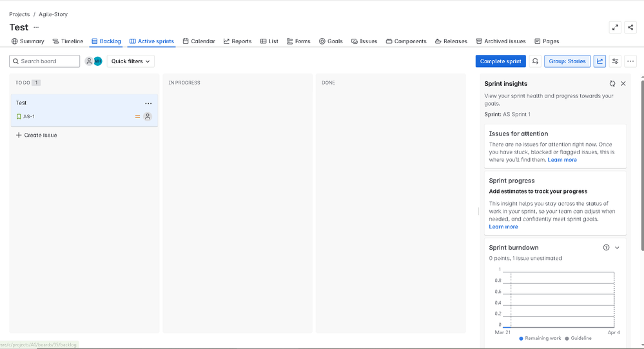Open Sprint burndown help icon

[x=606, y=248]
